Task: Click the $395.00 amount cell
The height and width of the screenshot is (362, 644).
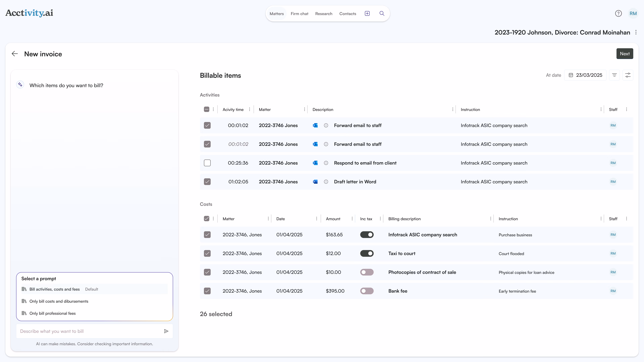Action: point(335,291)
